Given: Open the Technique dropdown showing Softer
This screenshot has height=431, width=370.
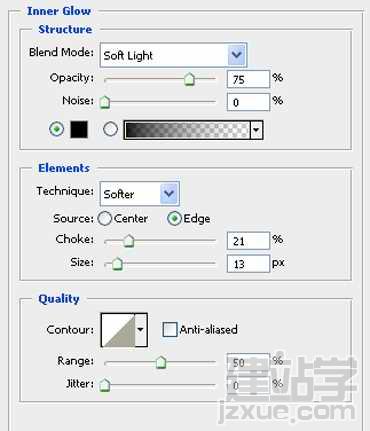Looking at the screenshot, I should point(140,193).
